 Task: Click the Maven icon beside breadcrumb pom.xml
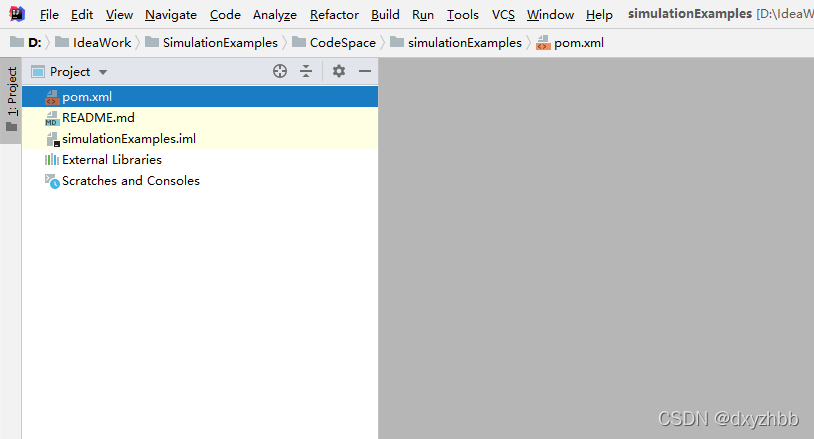[543, 43]
